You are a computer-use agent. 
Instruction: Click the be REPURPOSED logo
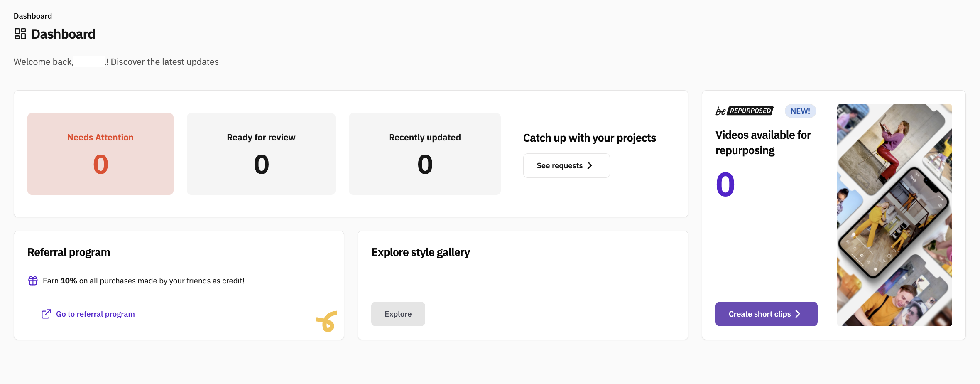744,111
